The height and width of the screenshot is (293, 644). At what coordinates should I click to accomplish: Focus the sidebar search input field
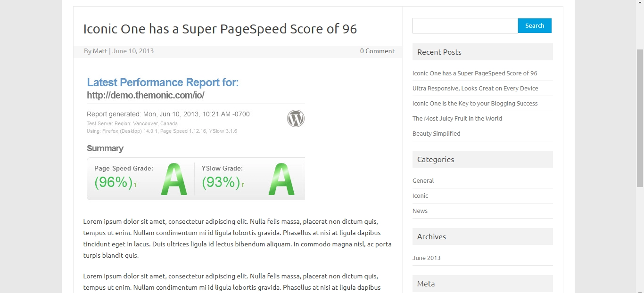465,26
